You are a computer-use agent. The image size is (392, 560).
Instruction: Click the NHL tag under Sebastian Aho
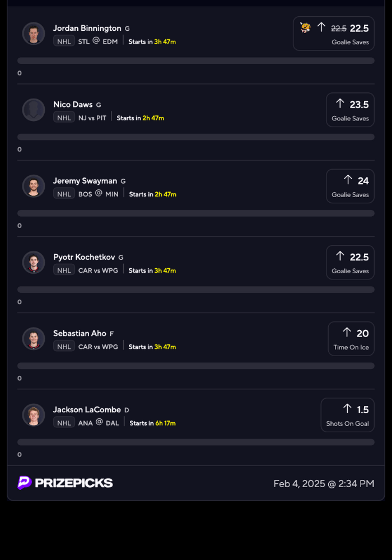pos(64,347)
